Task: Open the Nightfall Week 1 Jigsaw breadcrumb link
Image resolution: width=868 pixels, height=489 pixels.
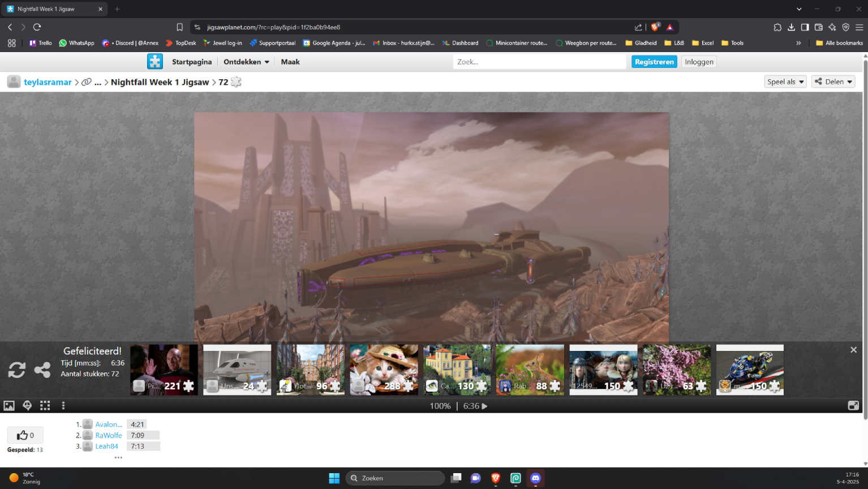Action: click(160, 82)
